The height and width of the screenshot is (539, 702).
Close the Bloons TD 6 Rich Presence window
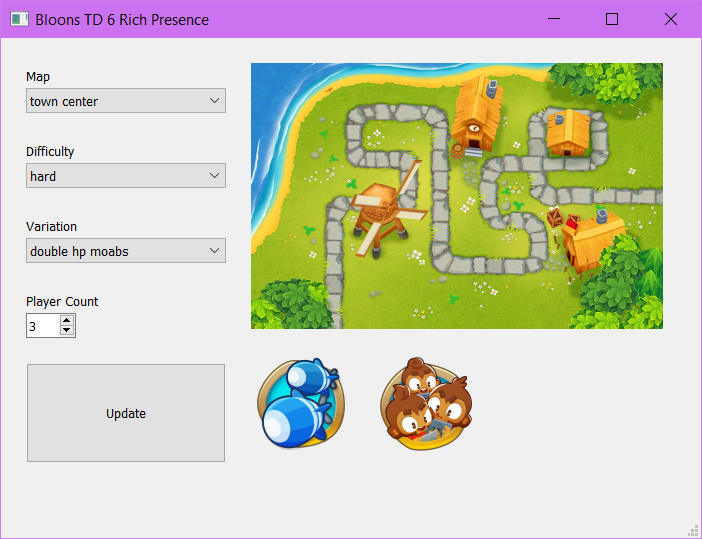pyautogui.click(x=671, y=19)
